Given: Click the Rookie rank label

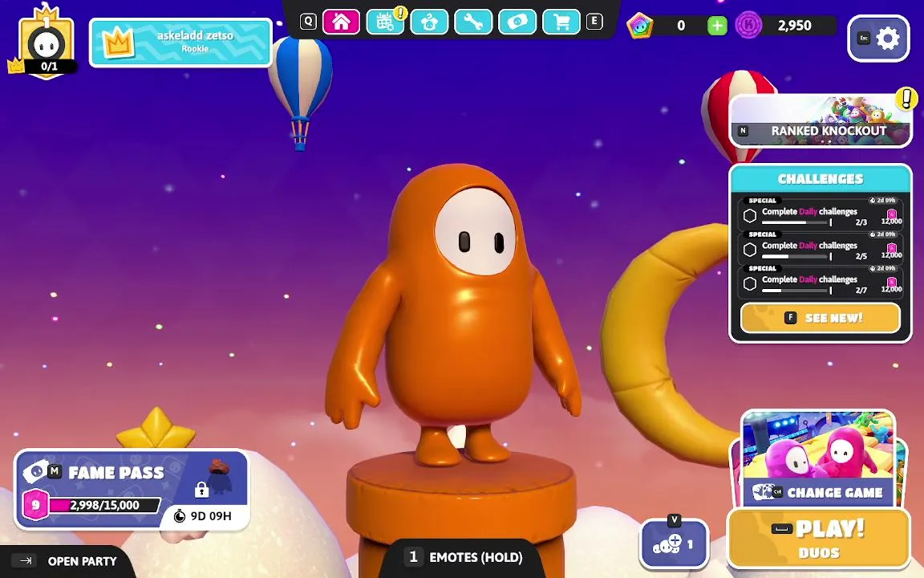Looking at the screenshot, I should 195,49.
